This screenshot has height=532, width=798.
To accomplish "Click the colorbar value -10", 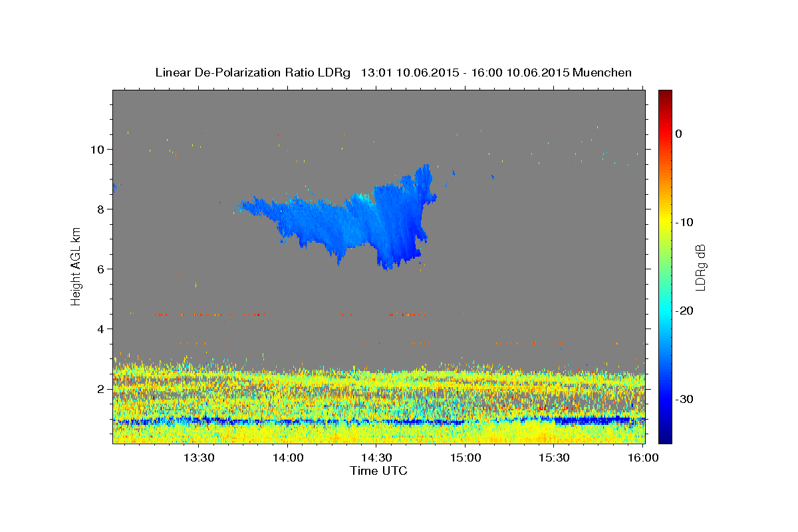I will [x=684, y=222].
